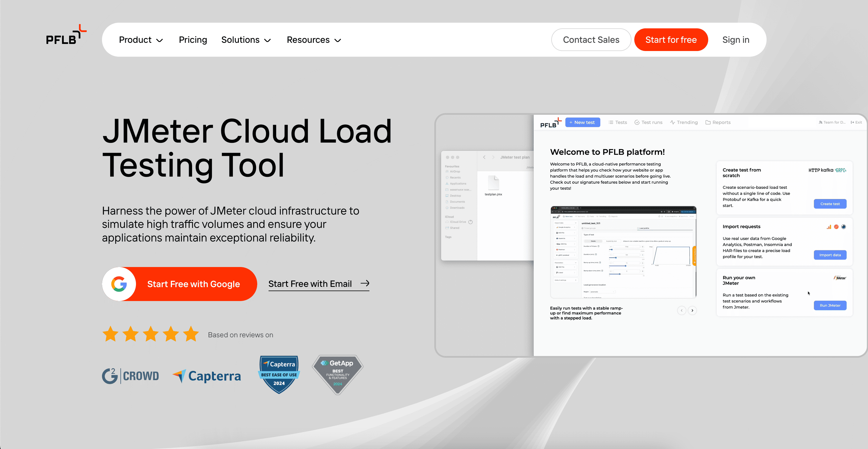Expand the Resources dropdown menu
The width and height of the screenshot is (868, 449).
click(x=314, y=40)
